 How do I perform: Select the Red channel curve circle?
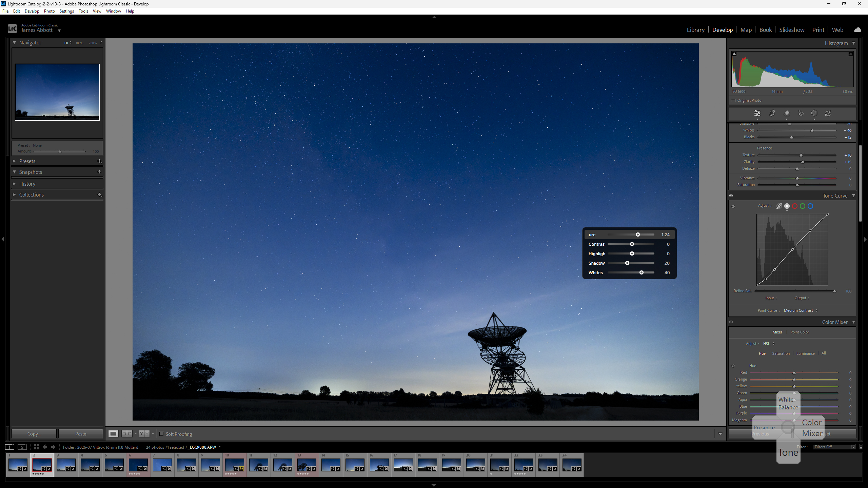coord(795,206)
